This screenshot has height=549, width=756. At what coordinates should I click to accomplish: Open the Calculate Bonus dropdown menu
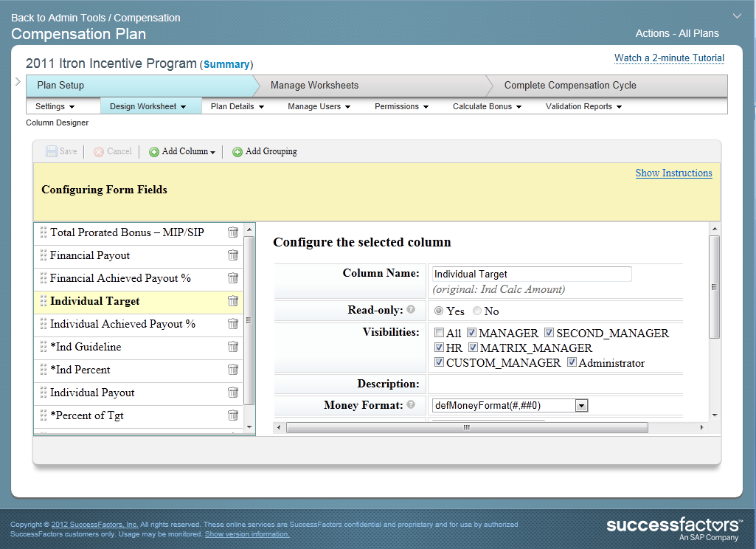[487, 106]
